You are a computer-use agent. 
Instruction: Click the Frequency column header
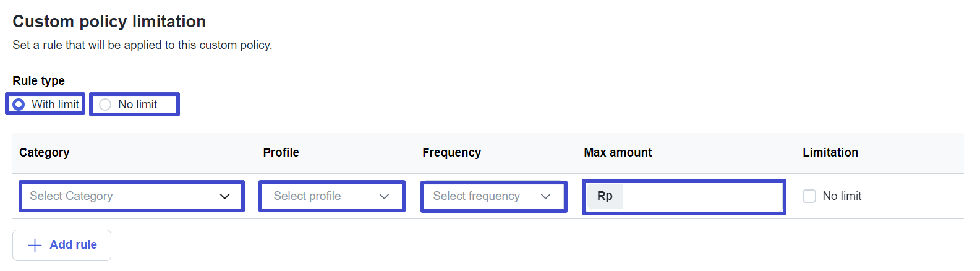point(451,153)
